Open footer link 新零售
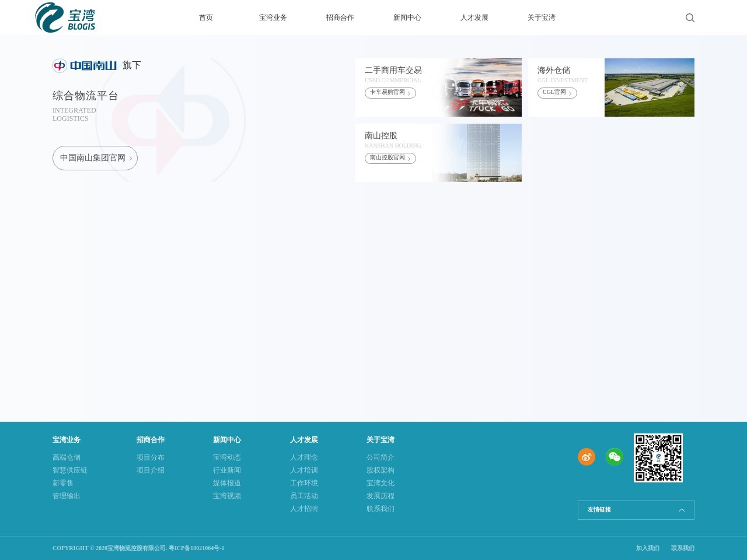 pyautogui.click(x=63, y=483)
